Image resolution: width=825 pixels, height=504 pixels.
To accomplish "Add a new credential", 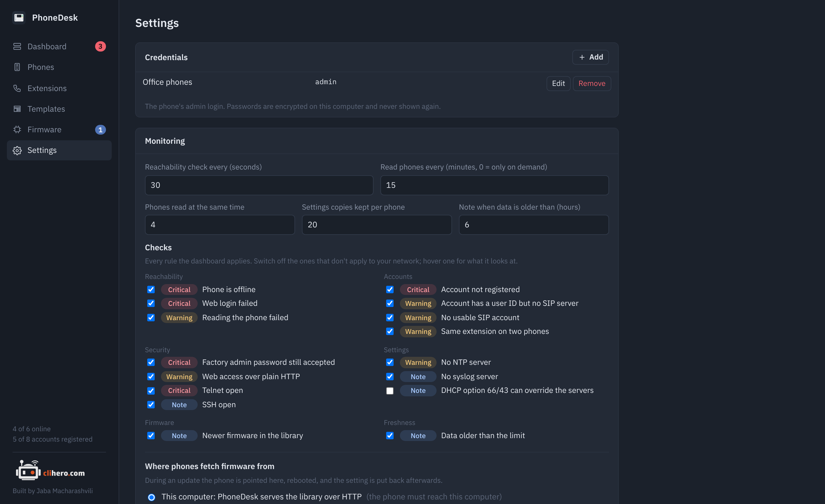I will [x=590, y=57].
